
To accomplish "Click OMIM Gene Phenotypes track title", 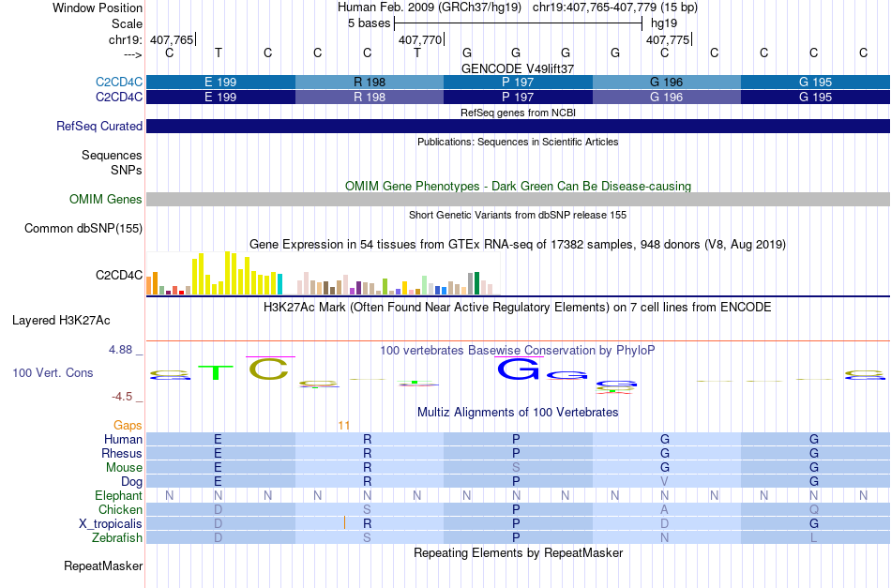I will pos(518,187).
